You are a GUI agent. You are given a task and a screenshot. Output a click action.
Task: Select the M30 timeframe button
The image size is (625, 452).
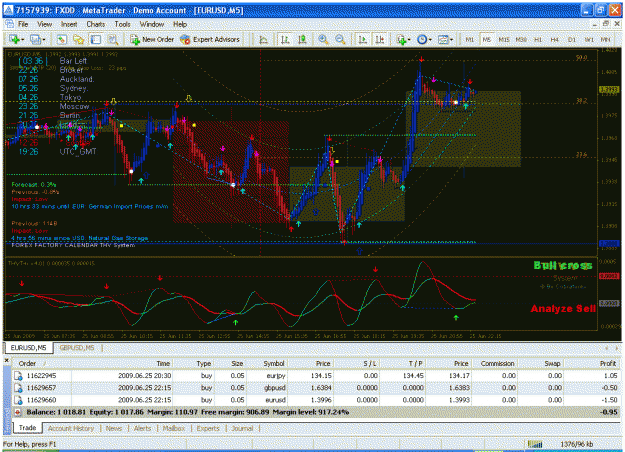point(521,39)
